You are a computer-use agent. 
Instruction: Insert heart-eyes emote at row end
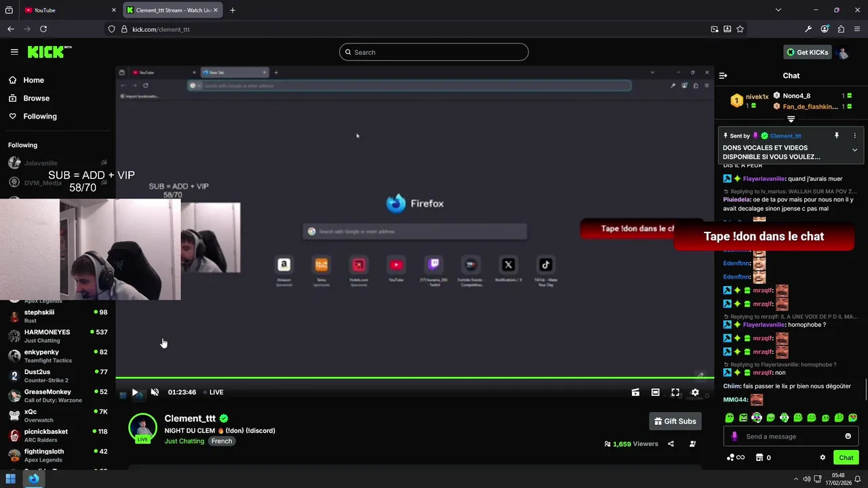(852, 418)
